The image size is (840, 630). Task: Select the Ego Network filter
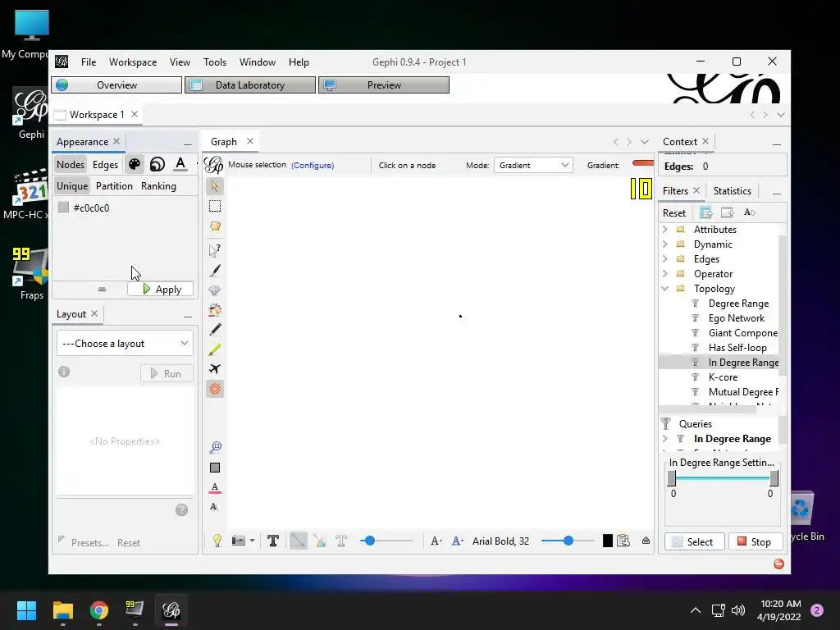(x=736, y=318)
